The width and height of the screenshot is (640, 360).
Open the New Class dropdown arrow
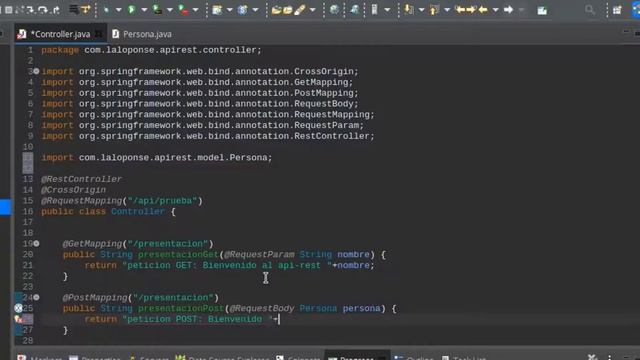255,10
